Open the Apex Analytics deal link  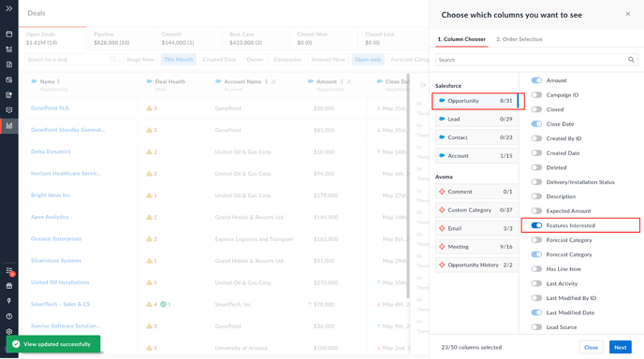pos(50,217)
